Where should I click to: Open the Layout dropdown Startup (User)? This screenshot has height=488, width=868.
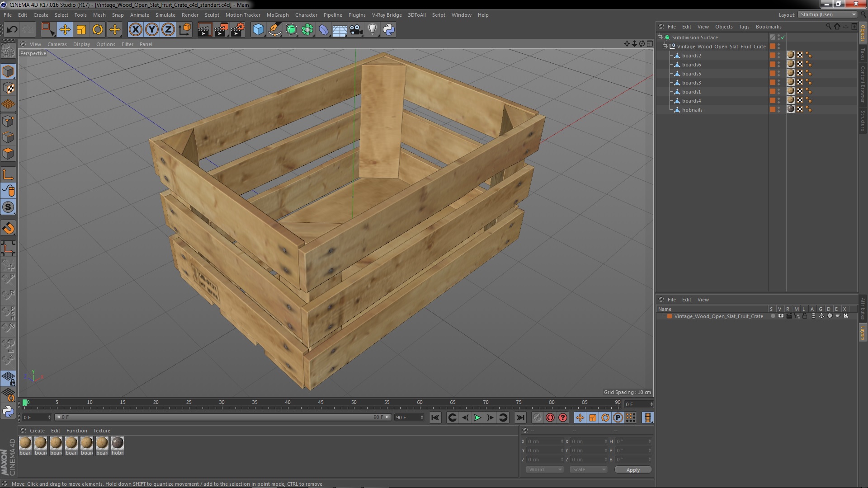[x=827, y=14]
